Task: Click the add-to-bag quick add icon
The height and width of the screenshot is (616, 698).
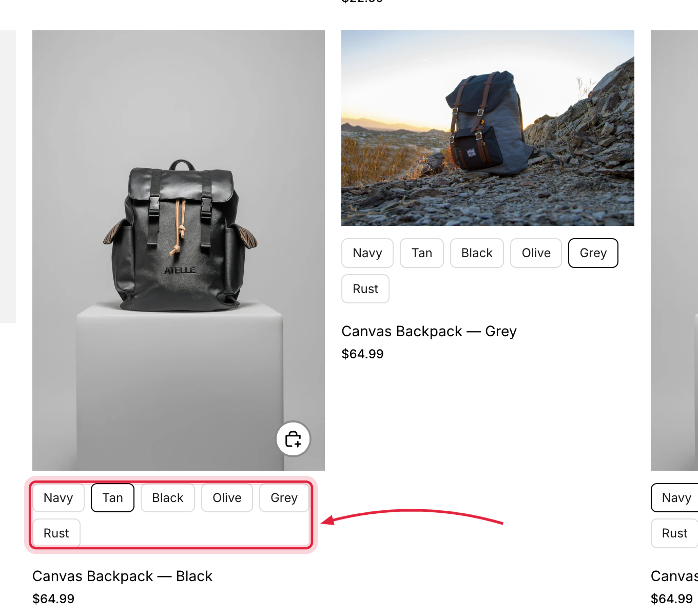Action: click(x=294, y=439)
